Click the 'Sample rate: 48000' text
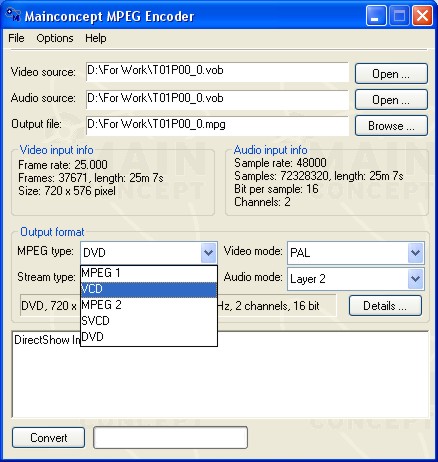 pyautogui.click(x=280, y=163)
